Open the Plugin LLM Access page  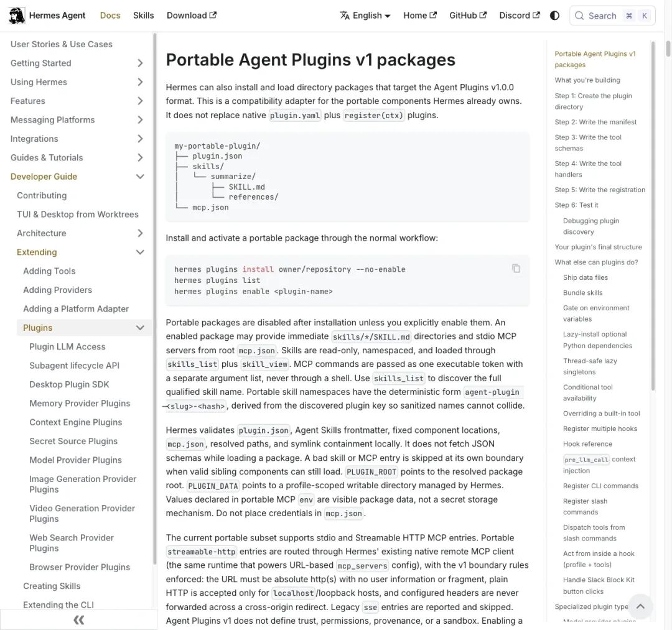67,346
